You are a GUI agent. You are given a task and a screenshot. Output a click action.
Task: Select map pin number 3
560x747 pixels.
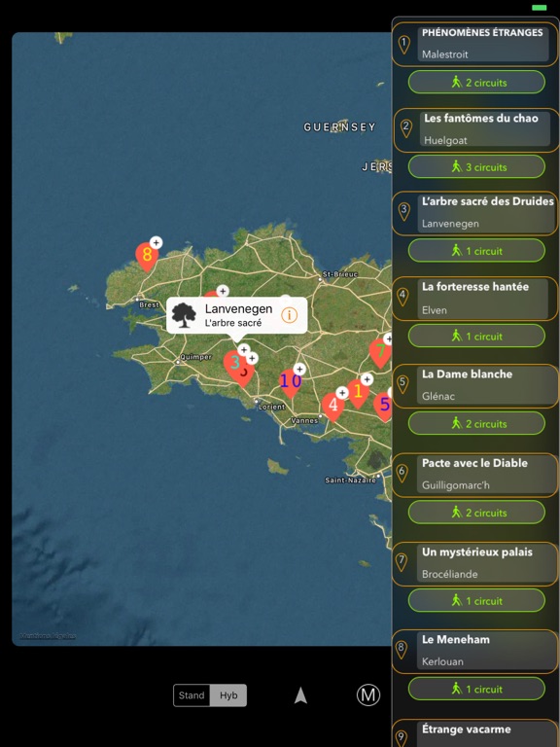tap(235, 365)
